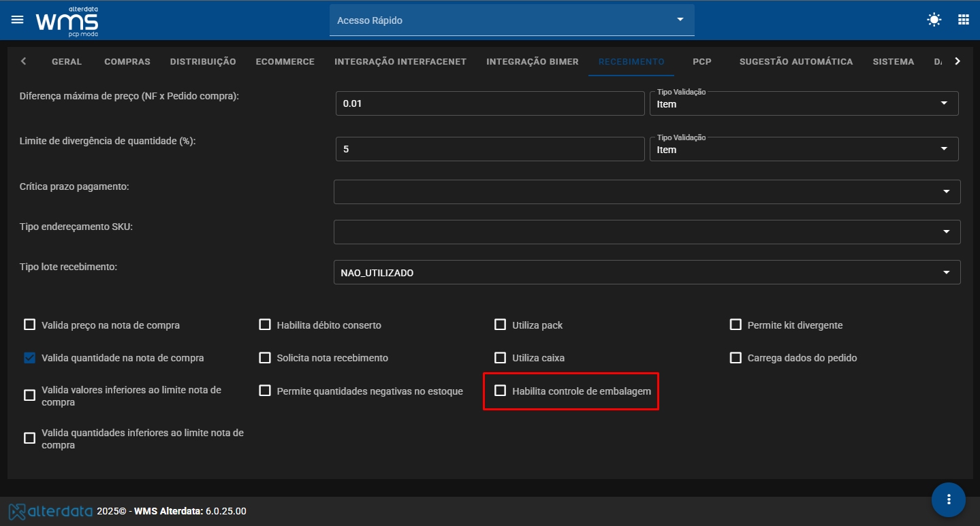Switch to the GERAL tab
Image resolution: width=980 pixels, height=526 pixels.
tap(67, 61)
